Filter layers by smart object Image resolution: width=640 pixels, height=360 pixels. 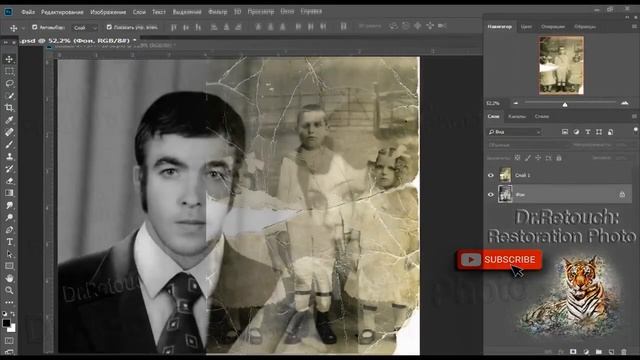[610, 132]
